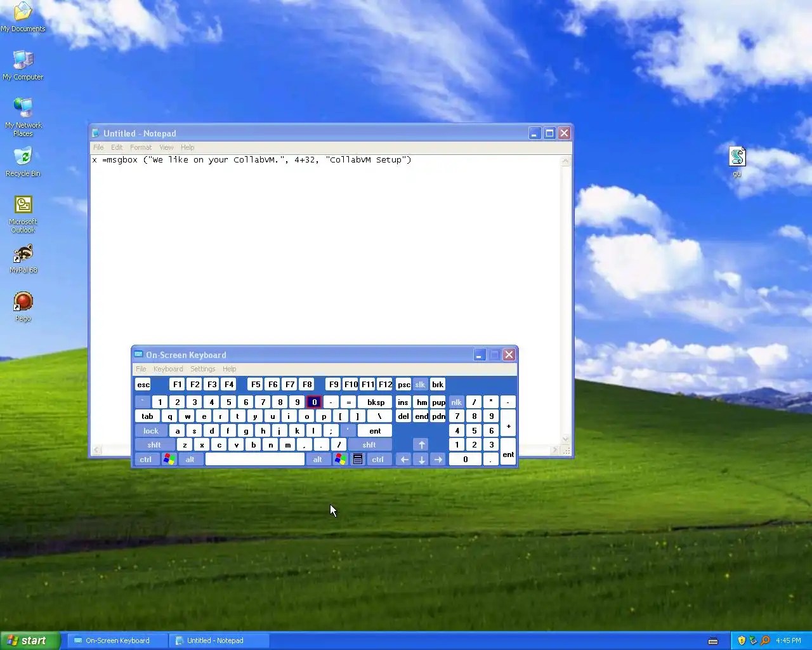Viewport: 812px width, 650px height.
Task: Open My Documents desktop icon
Action: click(23, 17)
